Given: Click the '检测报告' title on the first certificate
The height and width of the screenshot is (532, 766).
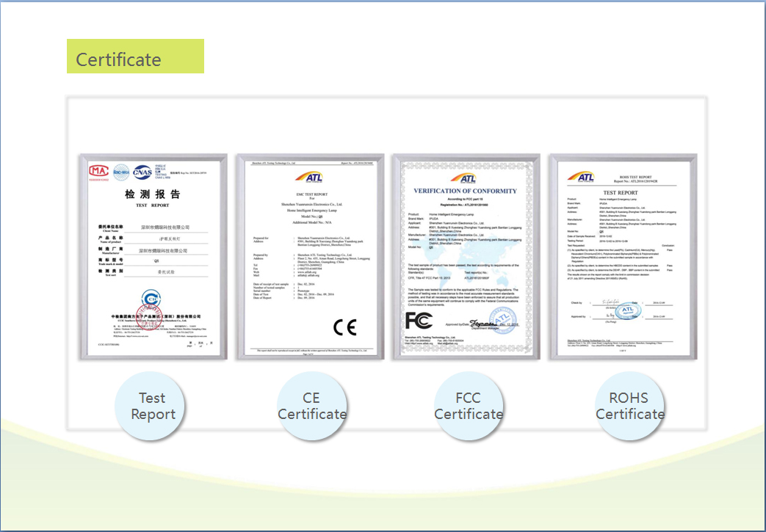Looking at the screenshot, I should 153,194.
